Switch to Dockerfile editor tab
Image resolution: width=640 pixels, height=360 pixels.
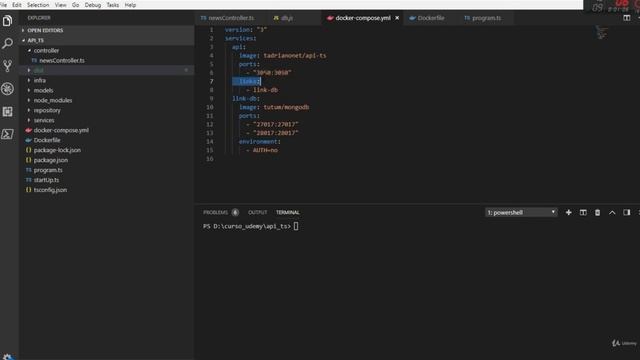pos(431,18)
